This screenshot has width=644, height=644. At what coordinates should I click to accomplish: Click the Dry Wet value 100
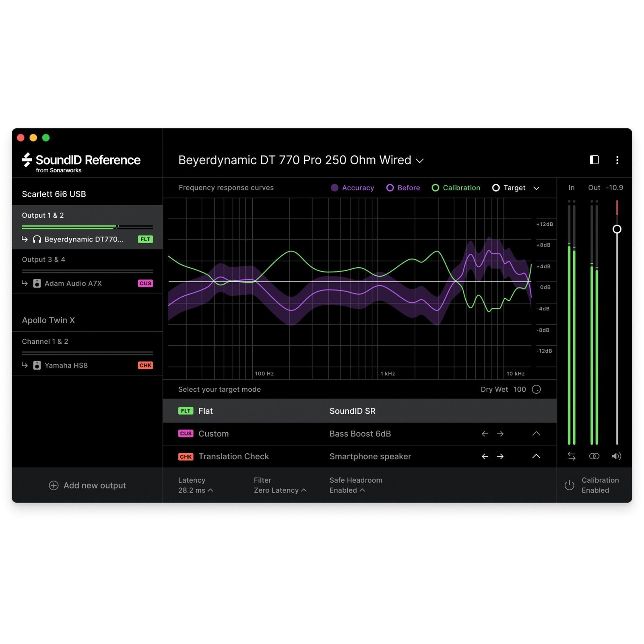point(520,389)
